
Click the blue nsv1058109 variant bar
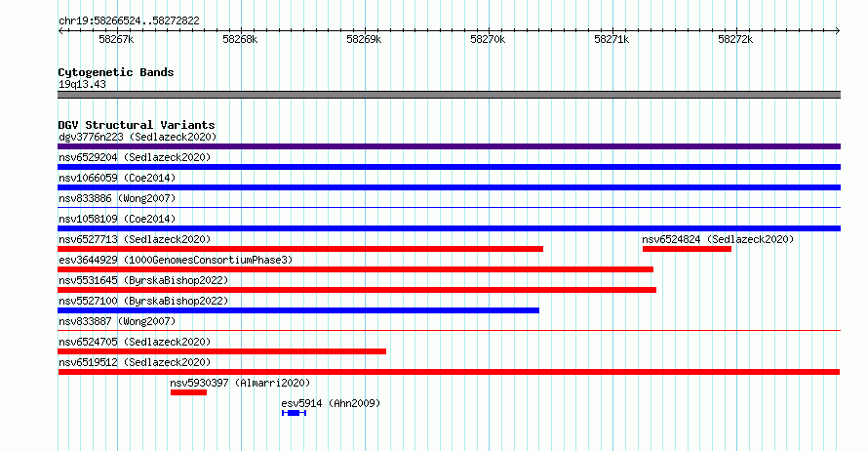point(449,228)
